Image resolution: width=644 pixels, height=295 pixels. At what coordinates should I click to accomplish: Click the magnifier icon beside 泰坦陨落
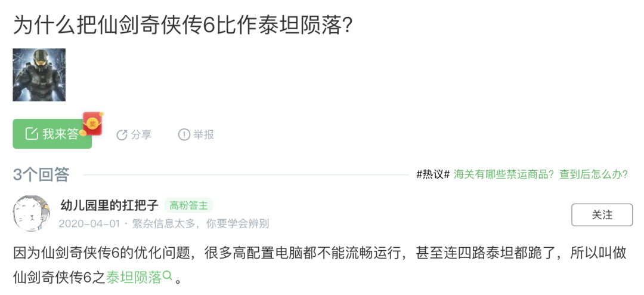pyautogui.click(x=168, y=276)
